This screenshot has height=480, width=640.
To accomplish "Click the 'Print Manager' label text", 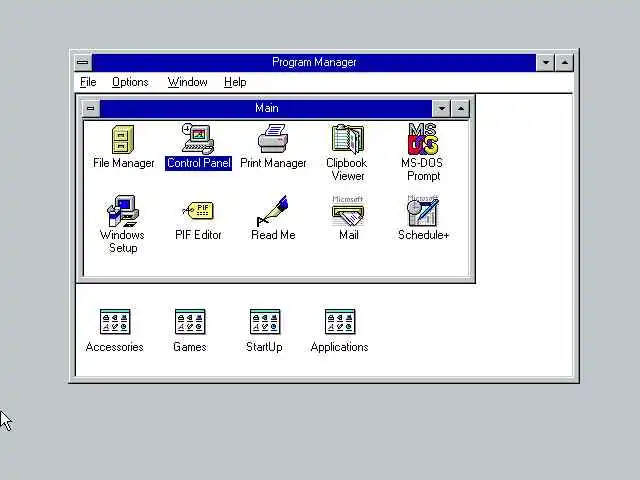I will 273,163.
